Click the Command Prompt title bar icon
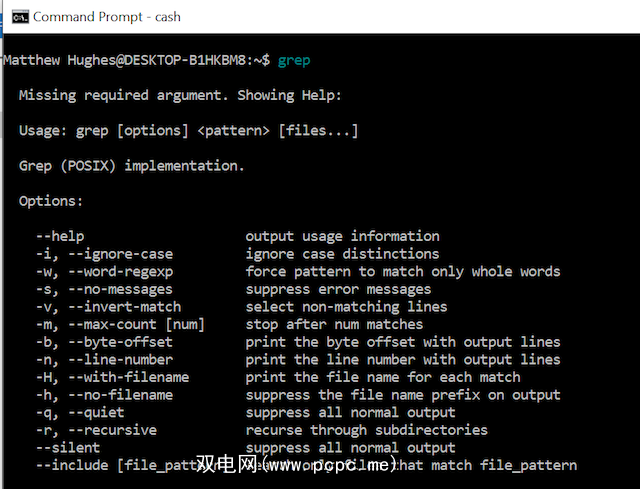This screenshot has width=640, height=489. pyautogui.click(x=17, y=17)
